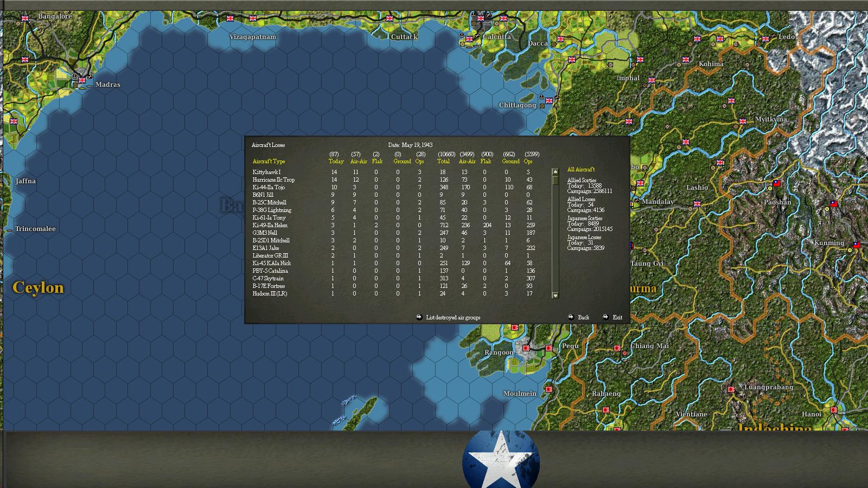Click arrow icon beside List destroyed air groups
Screen dimensions: 868x488
419,317
